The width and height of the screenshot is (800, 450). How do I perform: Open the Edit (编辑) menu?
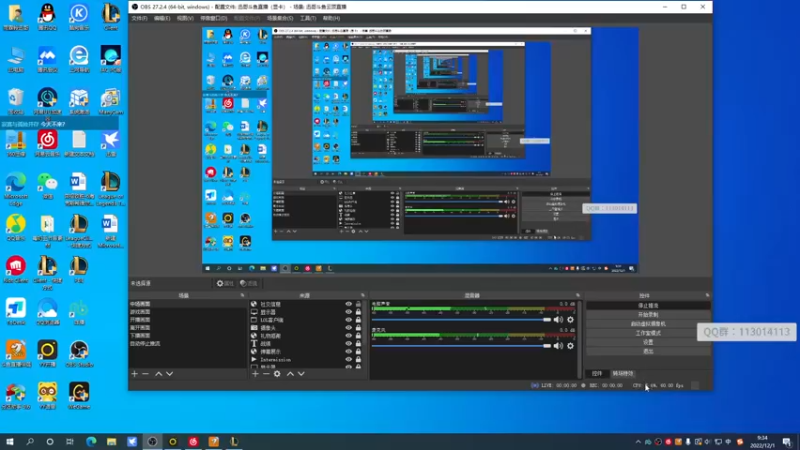[162, 18]
